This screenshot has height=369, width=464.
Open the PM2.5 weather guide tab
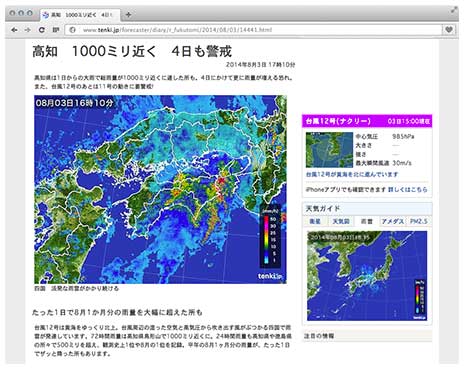coord(419,221)
